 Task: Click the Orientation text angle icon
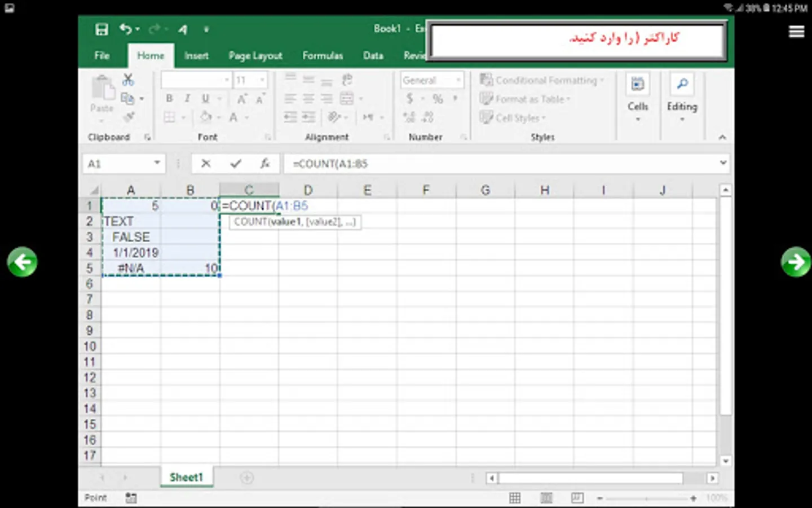click(x=334, y=117)
